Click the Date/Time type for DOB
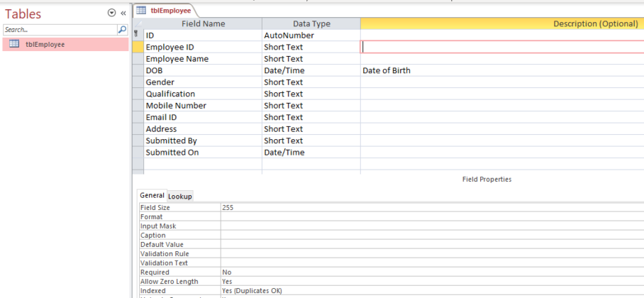The width and height of the screenshot is (644, 298). click(x=311, y=70)
